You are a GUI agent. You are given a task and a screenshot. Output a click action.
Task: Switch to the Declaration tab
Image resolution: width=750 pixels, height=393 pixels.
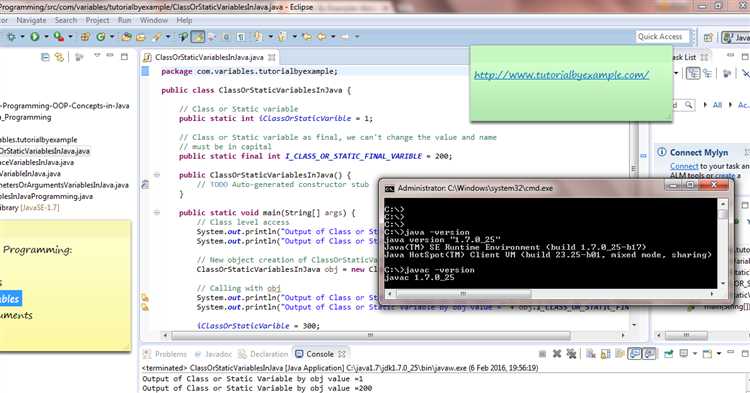[x=263, y=354]
